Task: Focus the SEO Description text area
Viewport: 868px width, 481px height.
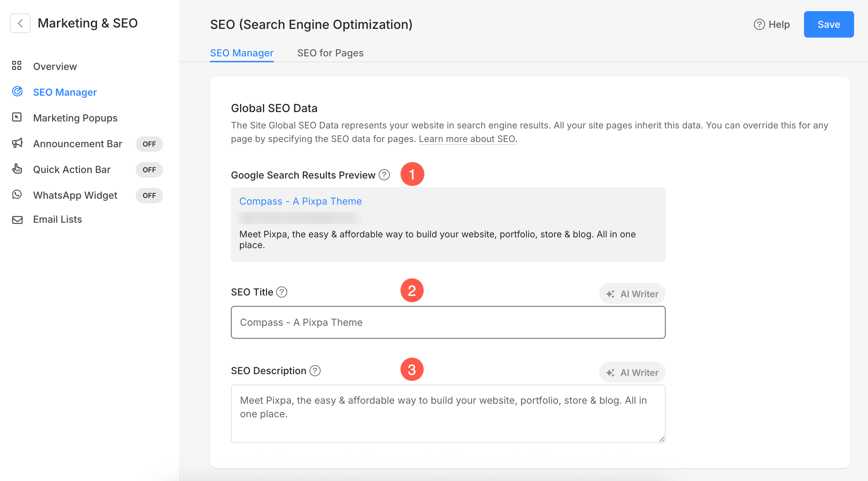Action: (x=448, y=414)
